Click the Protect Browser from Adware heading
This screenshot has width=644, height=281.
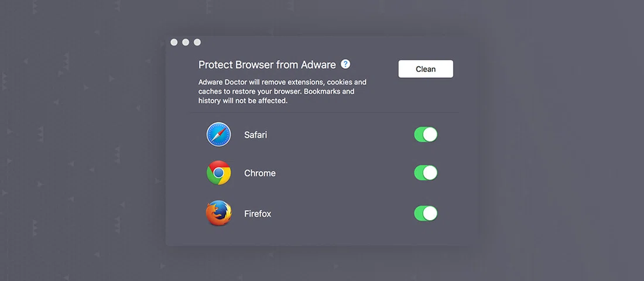(x=267, y=64)
